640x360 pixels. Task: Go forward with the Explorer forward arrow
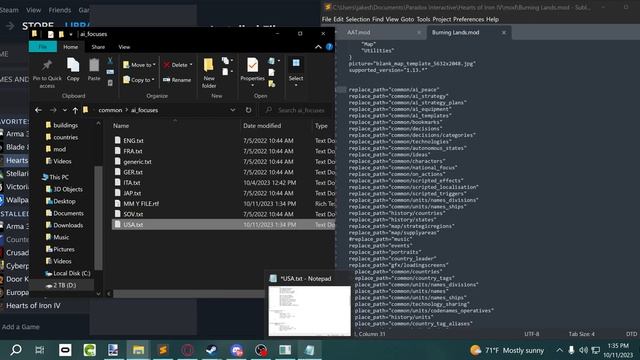click(53, 110)
